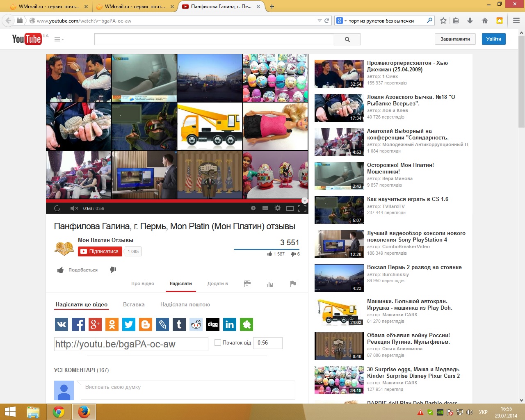Enable the Початок від checkbox
The height and width of the screenshot is (420, 525).
click(218, 342)
